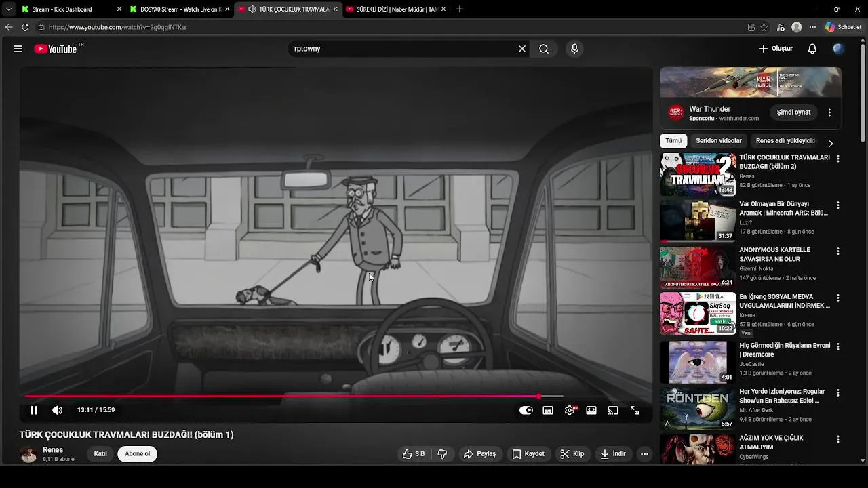
Task: Cast video to a TV
Action: [613, 410]
